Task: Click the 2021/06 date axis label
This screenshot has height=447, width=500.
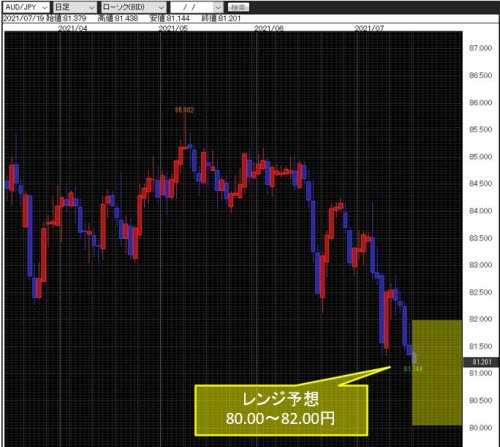Action: 269,28
